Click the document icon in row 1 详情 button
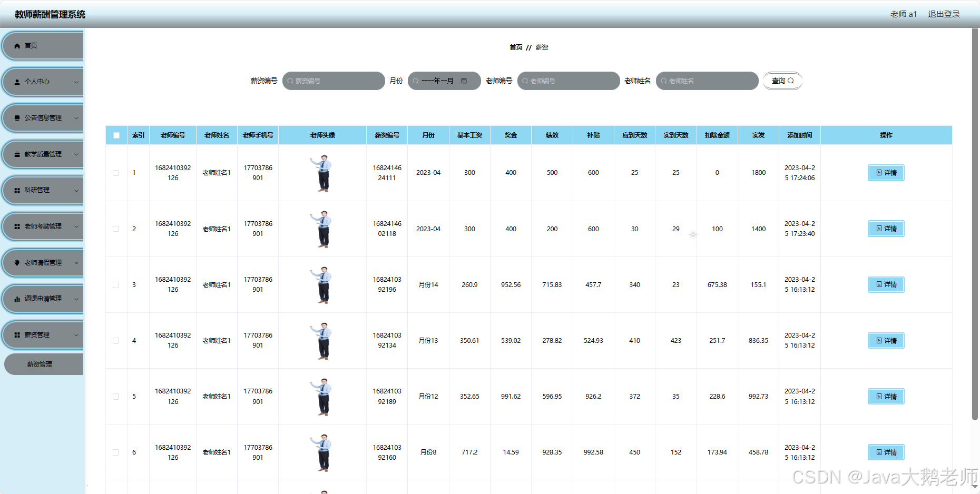 coord(879,173)
